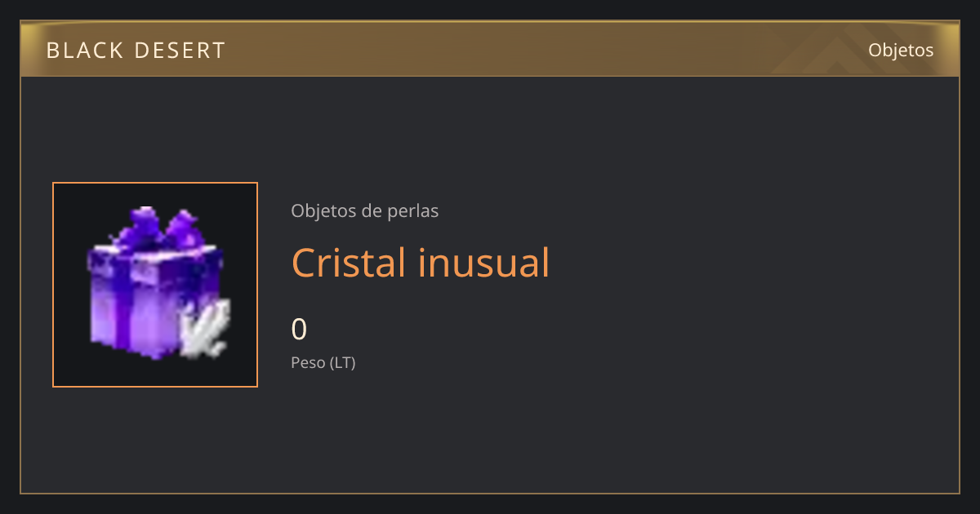Open the Cristal inusual item title

coord(420,263)
